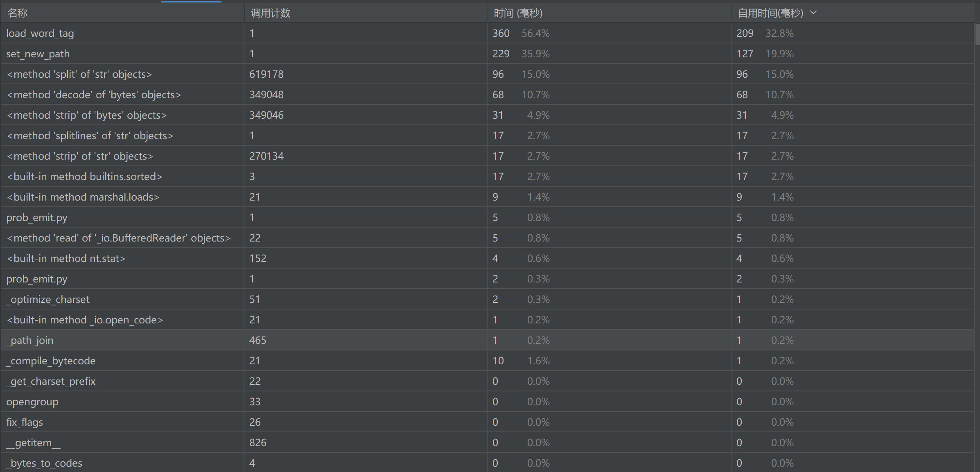The width and height of the screenshot is (980, 472).
Task: Select the builtins.sorted method row
Action: point(84,176)
